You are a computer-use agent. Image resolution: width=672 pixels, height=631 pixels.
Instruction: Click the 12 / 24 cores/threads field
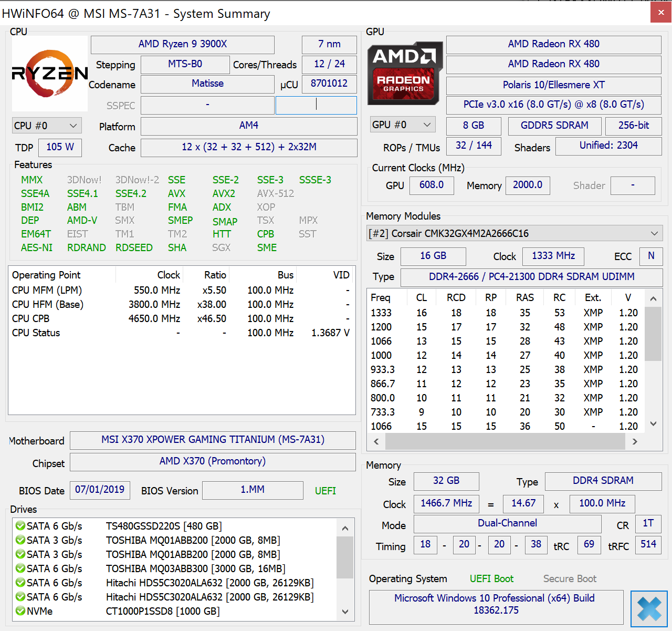(x=329, y=65)
